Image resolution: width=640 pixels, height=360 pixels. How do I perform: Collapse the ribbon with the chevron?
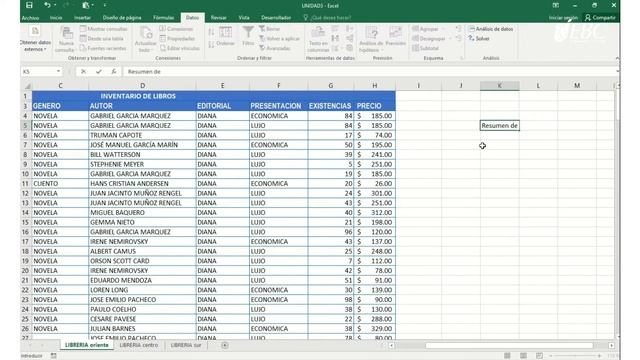pos(617,58)
